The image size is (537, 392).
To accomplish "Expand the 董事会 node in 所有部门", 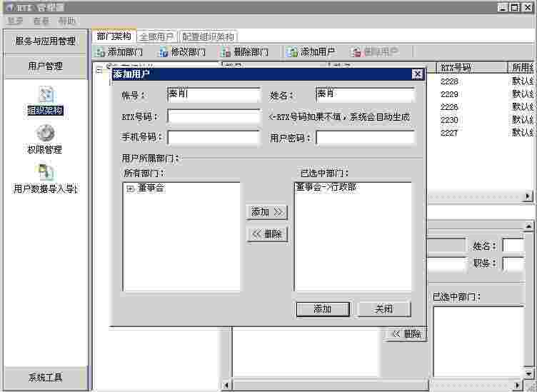I will 129,189.
